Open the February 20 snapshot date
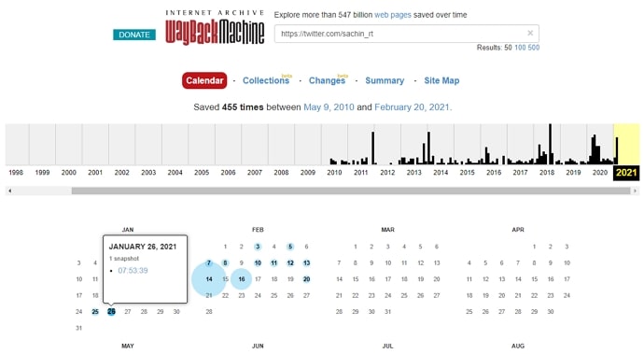The width and height of the screenshot is (644, 354). [x=306, y=279]
